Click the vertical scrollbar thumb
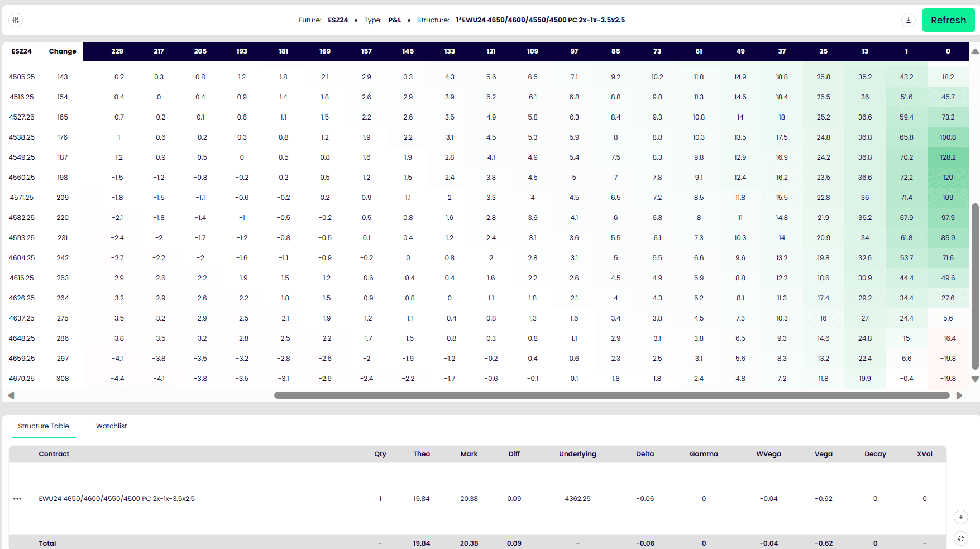This screenshot has width=980, height=549. coord(975,286)
